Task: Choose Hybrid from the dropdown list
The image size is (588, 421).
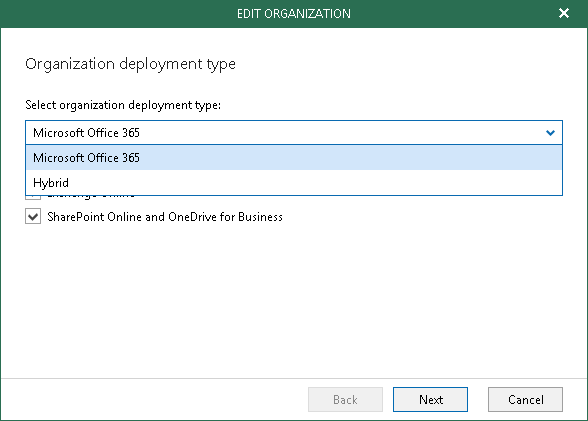Action: [294, 183]
